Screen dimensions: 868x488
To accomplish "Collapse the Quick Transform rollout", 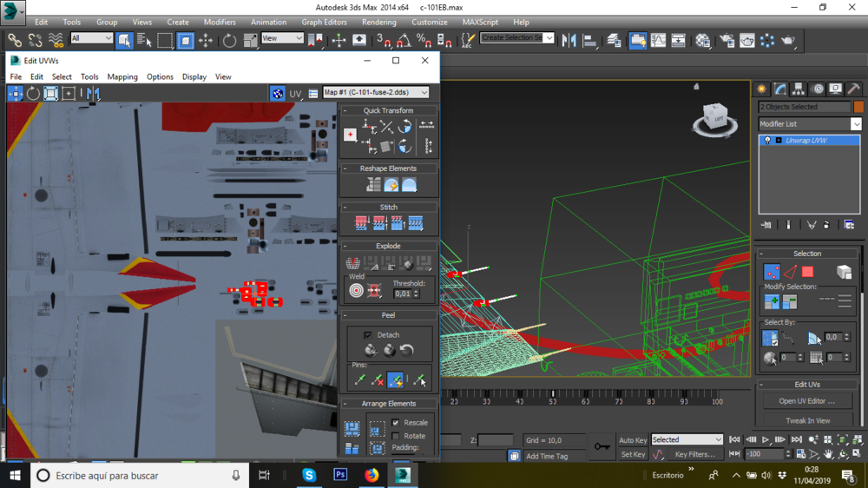I will click(388, 110).
